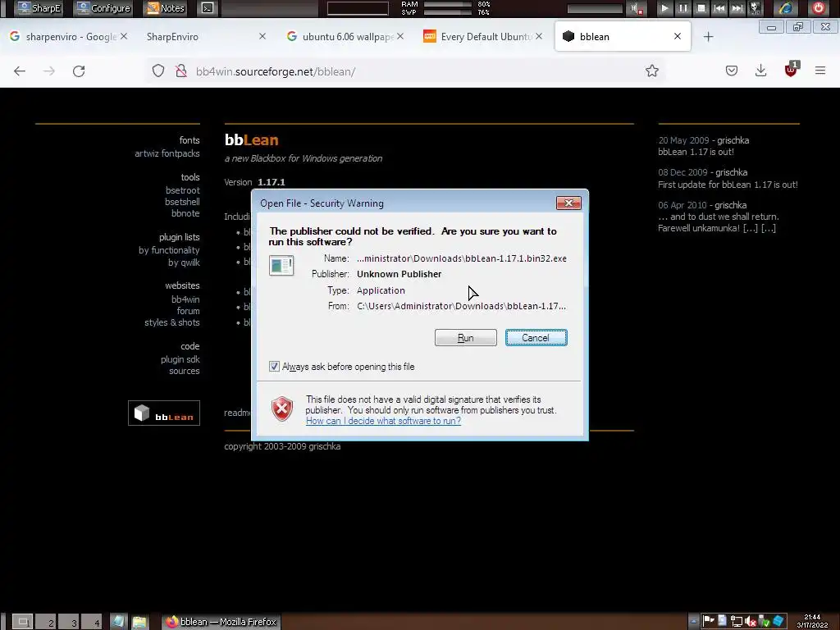Click the insecure connection lock icon
The height and width of the screenshot is (630, 840).
[181, 71]
